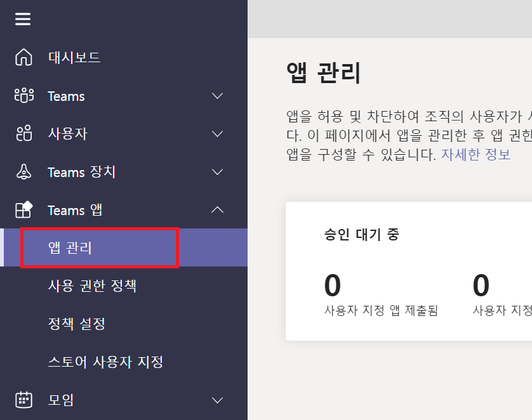Click the 사용자 users icon
This screenshot has height=420, width=532.
pyautogui.click(x=23, y=134)
